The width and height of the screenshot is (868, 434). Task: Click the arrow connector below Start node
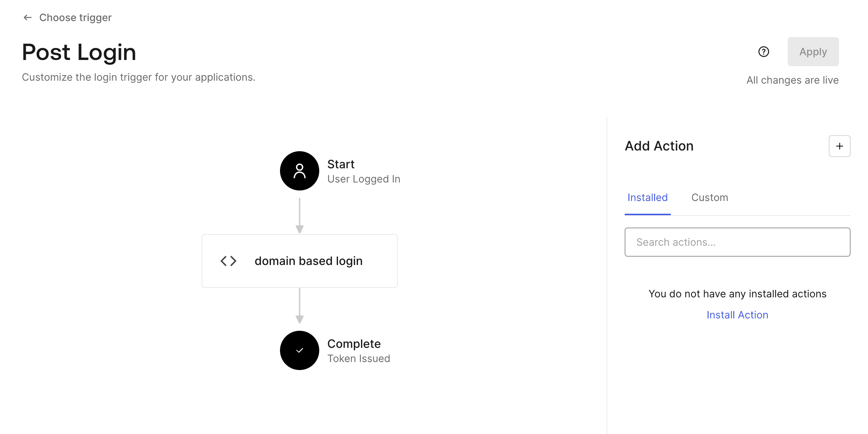click(300, 216)
